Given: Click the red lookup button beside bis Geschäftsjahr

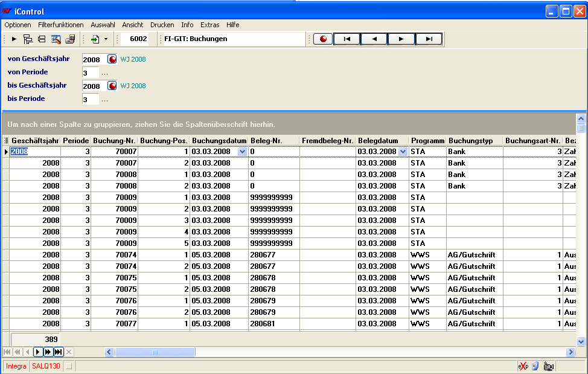Looking at the screenshot, I should click(112, 86).
